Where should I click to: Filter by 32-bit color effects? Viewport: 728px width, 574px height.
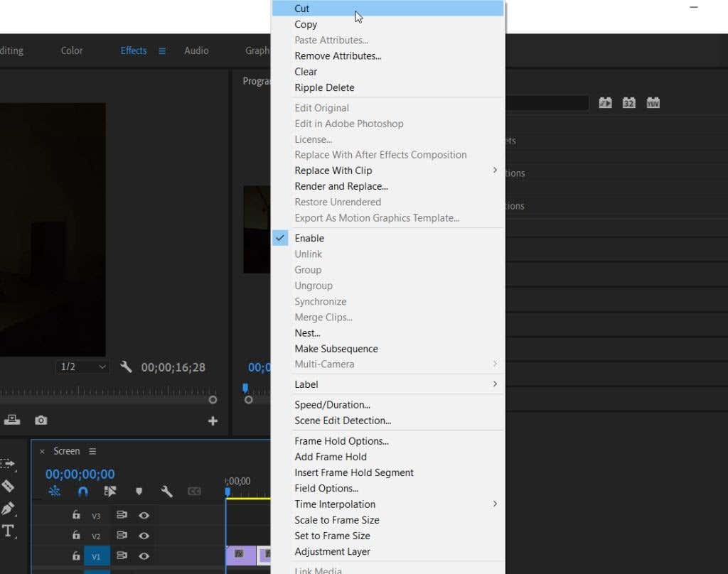coord(628,103)
